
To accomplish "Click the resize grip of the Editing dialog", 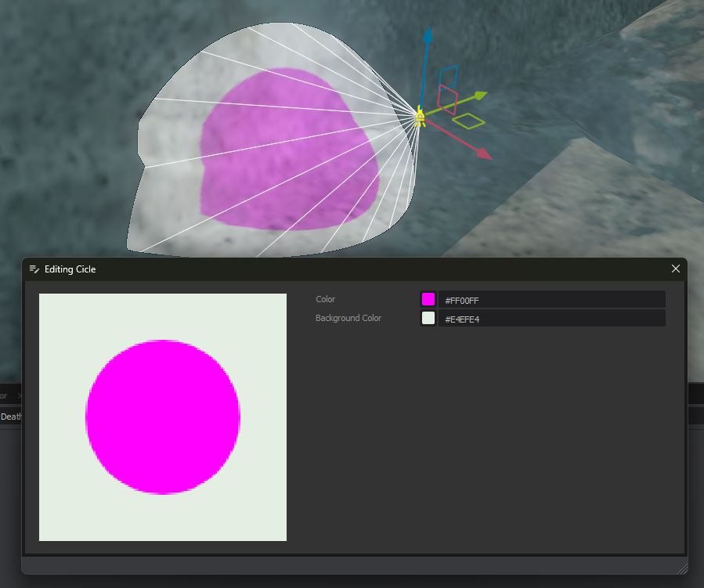I will point(681,568).
